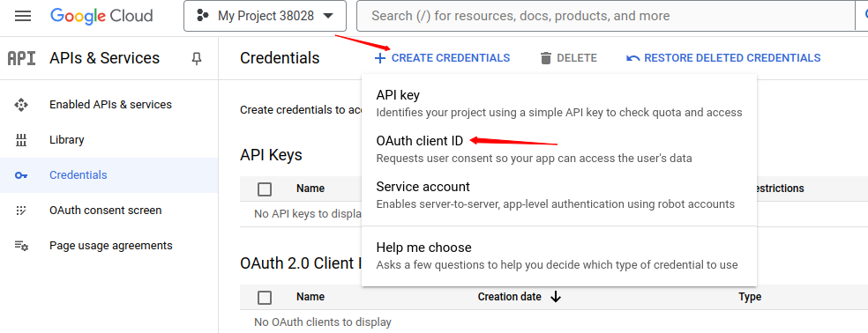The image size is (868, 333).
Task: Choose OAuth client ID option
Action: [559, 150]
